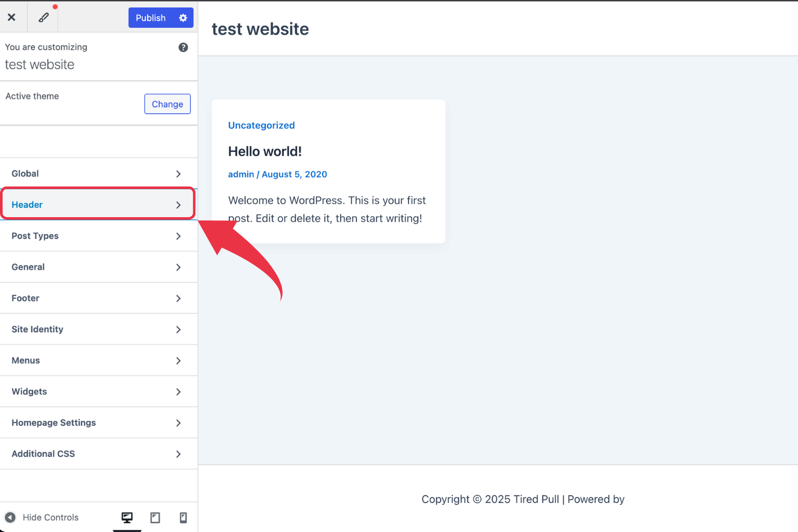This screenshot has height=532, width=798.
Task: Click the collapse arrow beside Hide Controls
Action: 10,517
